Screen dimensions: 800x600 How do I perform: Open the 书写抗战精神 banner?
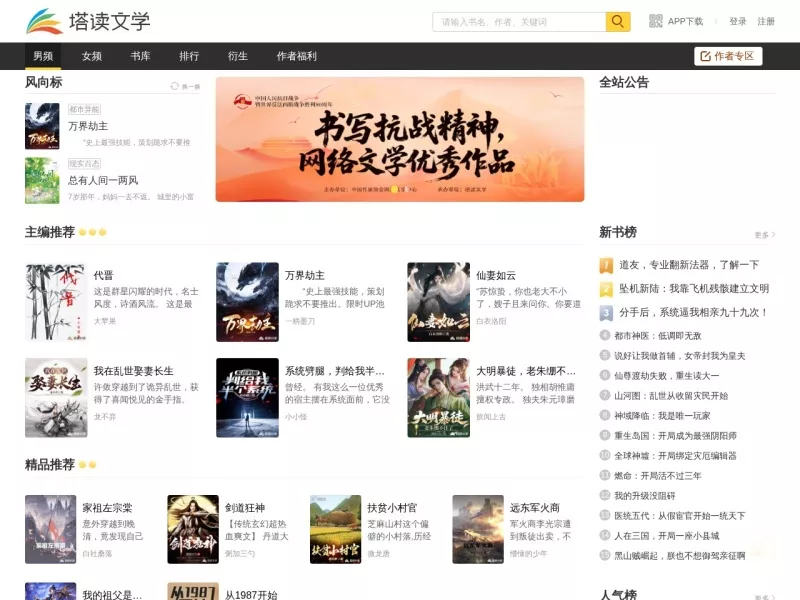point(400,139)
